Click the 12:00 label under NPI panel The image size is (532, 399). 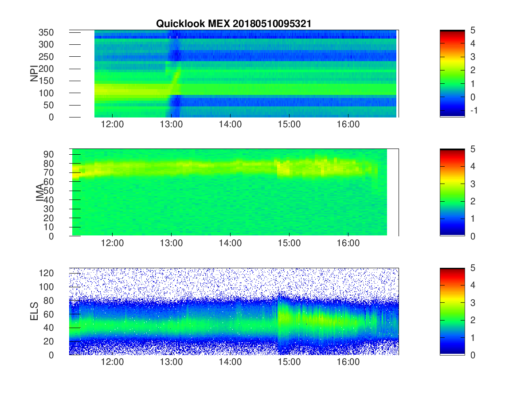click(x=113, y=125)
